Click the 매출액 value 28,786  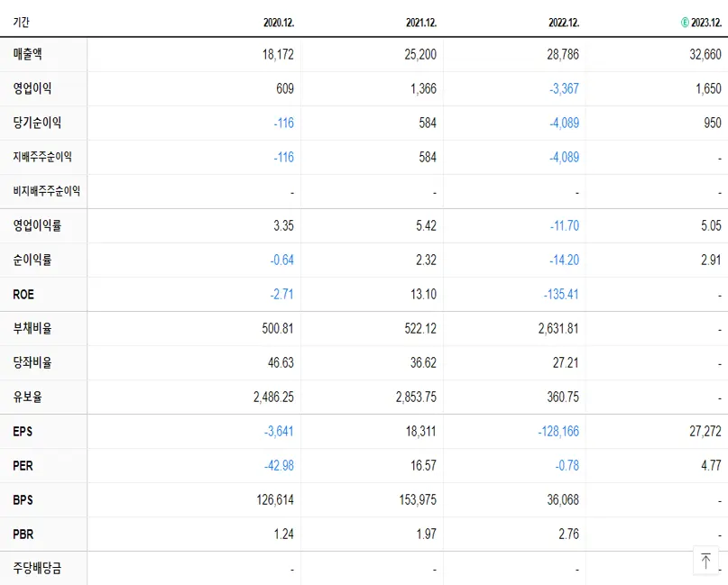(x=563, y=54)
